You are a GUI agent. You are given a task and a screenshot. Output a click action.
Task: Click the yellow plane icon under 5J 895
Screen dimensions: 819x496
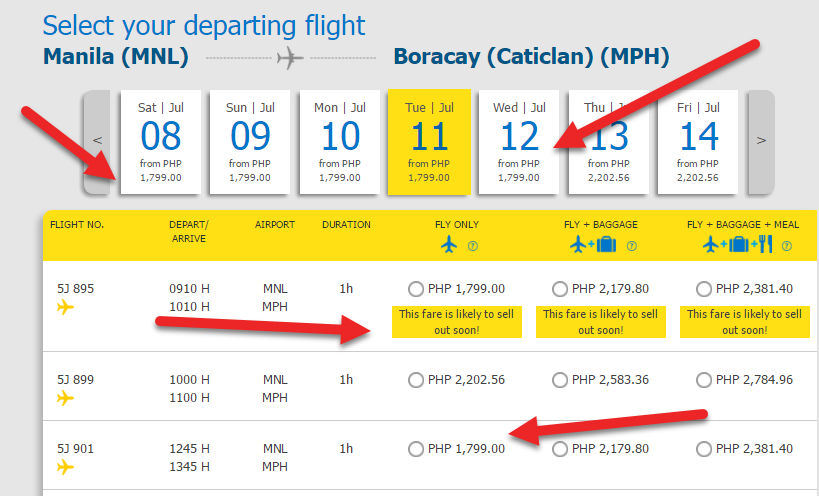coord(66,308)
